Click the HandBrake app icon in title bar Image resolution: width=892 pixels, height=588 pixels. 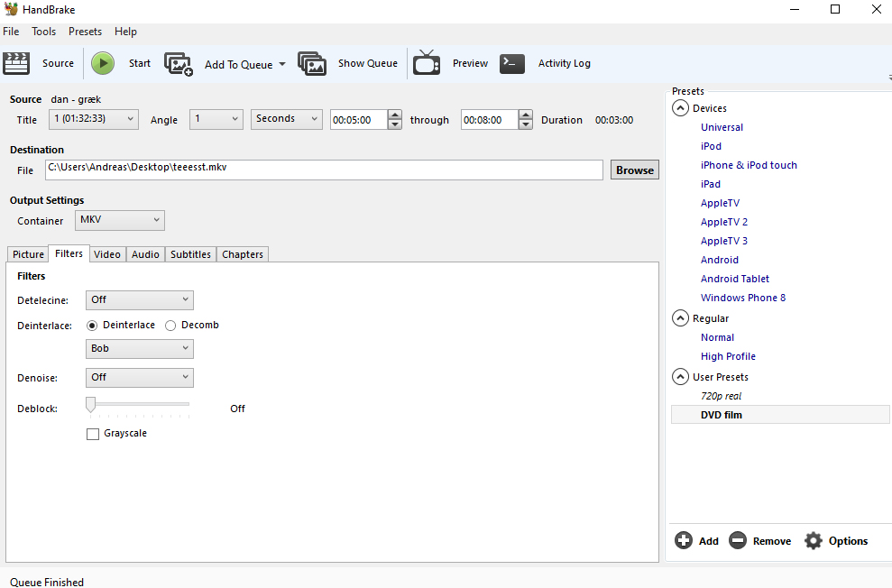pos(11,9)
